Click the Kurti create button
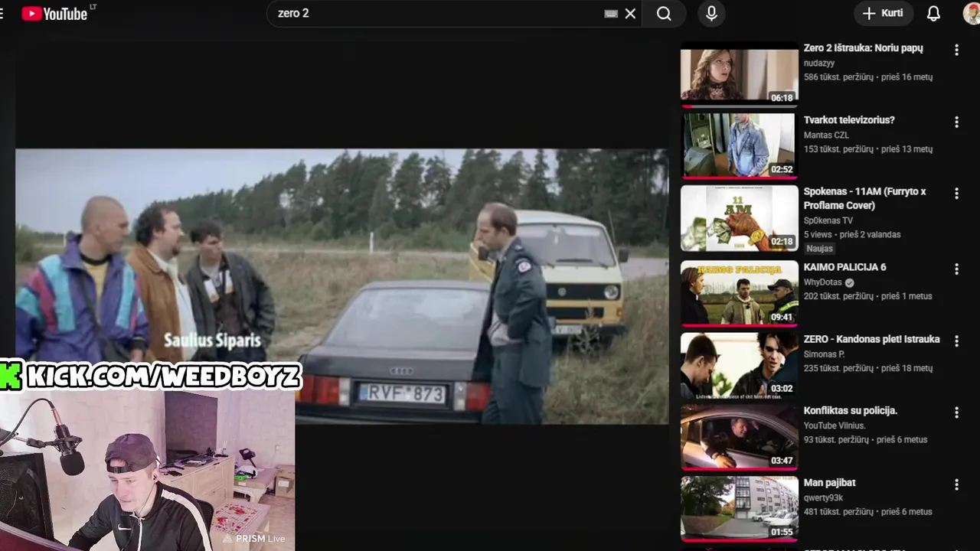Screen dimensions: 980x551 (x=884, y=13)
